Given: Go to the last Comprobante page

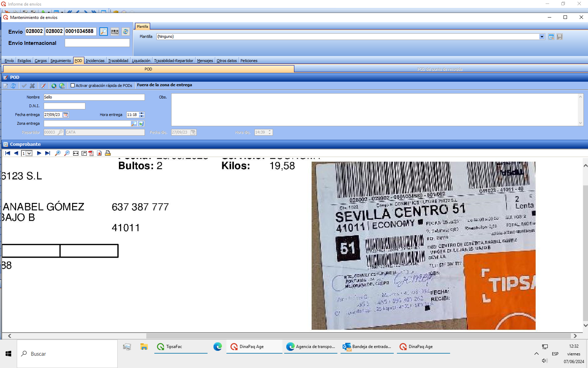Looking at the screenshot, I should [x=48, y=153].
